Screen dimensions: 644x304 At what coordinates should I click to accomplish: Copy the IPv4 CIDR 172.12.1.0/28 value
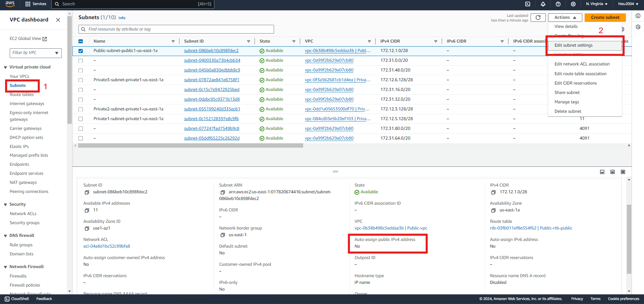[x=493, y=192]
